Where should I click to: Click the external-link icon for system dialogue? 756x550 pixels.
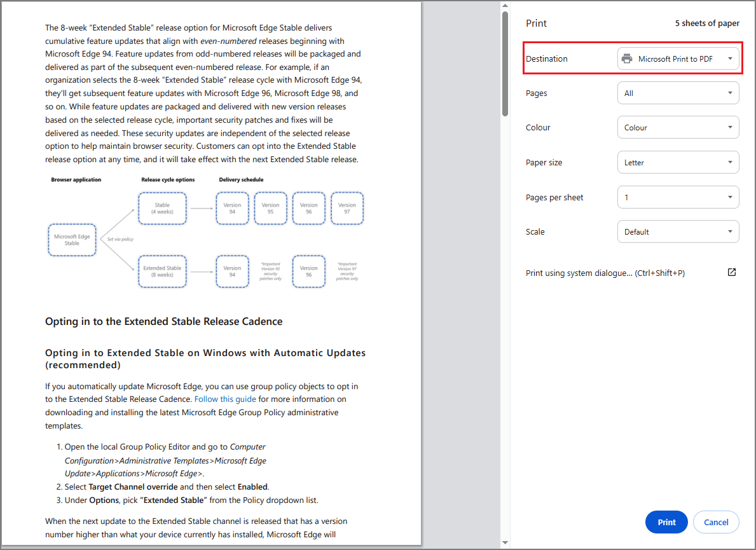click(731, 272)
